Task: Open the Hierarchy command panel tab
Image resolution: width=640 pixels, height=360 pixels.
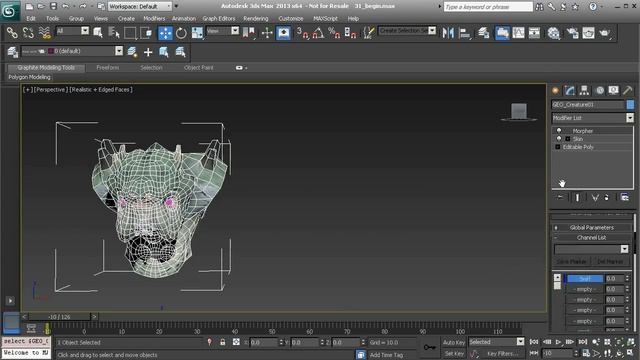Action: [x=584, y=90]
